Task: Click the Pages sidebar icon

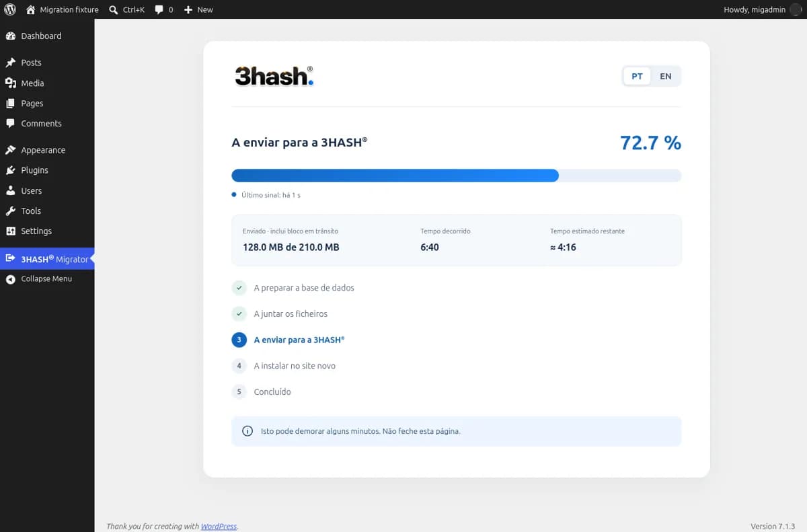Action: [11, 103]
